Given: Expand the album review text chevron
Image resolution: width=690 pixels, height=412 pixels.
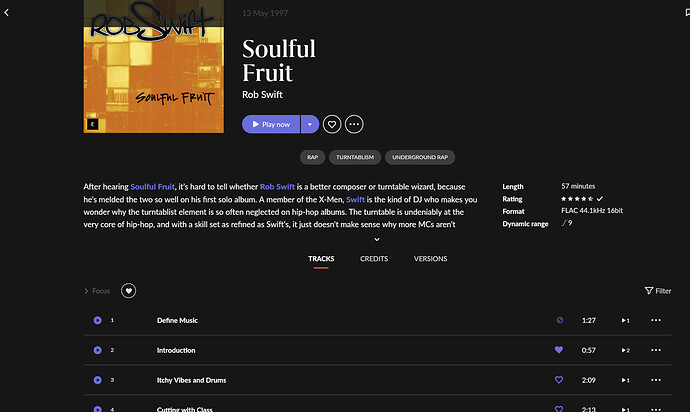Looking at the screenshot, I should [x=377, y=239].
